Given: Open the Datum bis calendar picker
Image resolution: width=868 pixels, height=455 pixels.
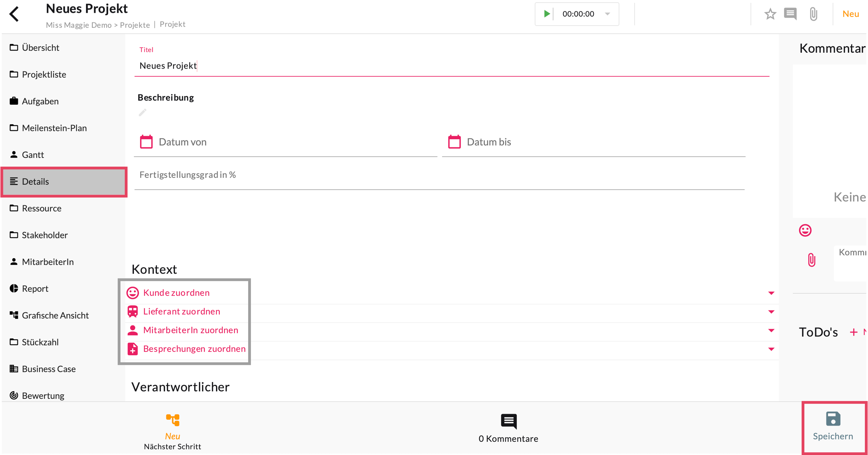Looking at the screenshot, I should coord(454,142).
